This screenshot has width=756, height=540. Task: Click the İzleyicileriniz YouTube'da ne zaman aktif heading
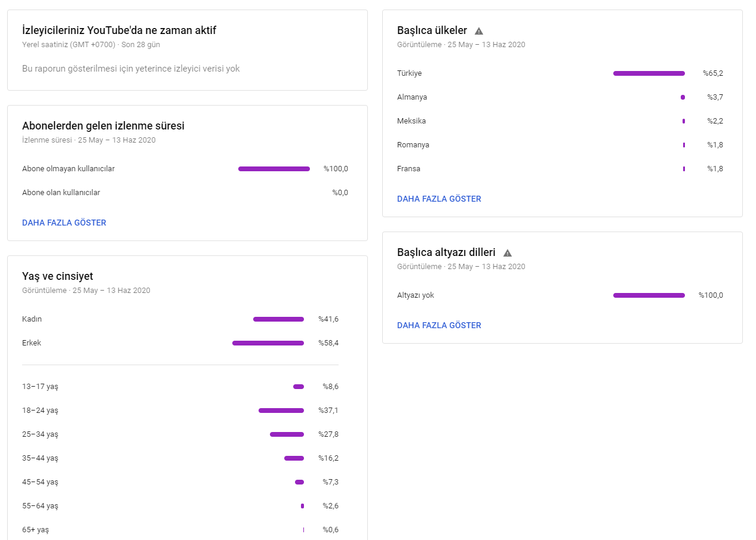(x=118, y=30)
